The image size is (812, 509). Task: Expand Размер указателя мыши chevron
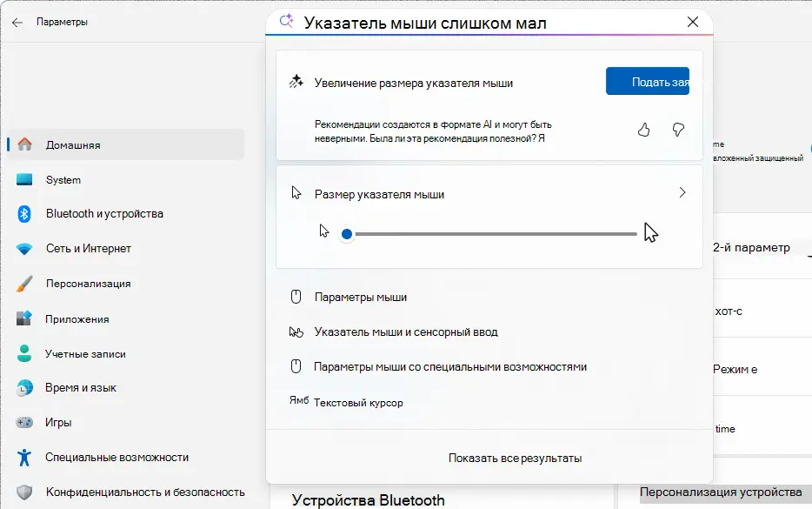click(x=682, y=193)
